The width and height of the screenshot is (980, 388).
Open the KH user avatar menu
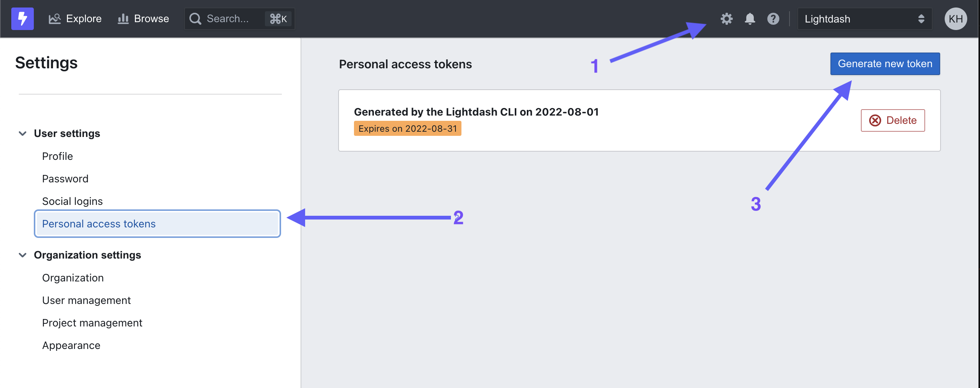tap(955, 19)
